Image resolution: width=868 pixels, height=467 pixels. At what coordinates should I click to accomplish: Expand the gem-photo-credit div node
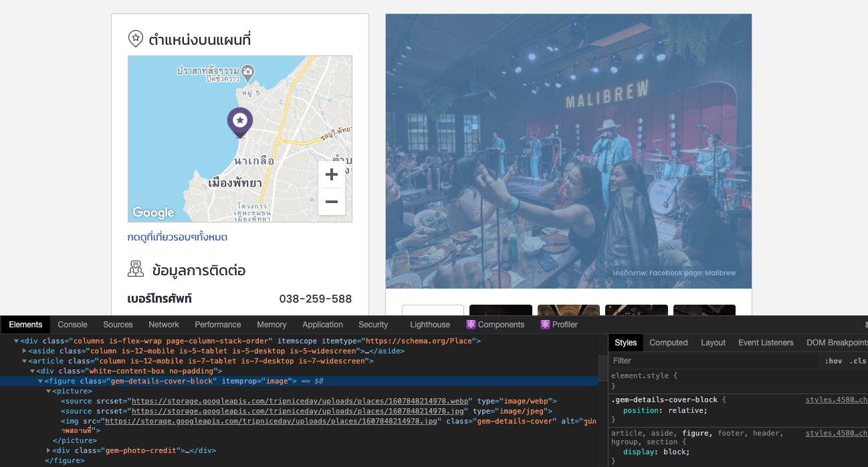point(48,451)
